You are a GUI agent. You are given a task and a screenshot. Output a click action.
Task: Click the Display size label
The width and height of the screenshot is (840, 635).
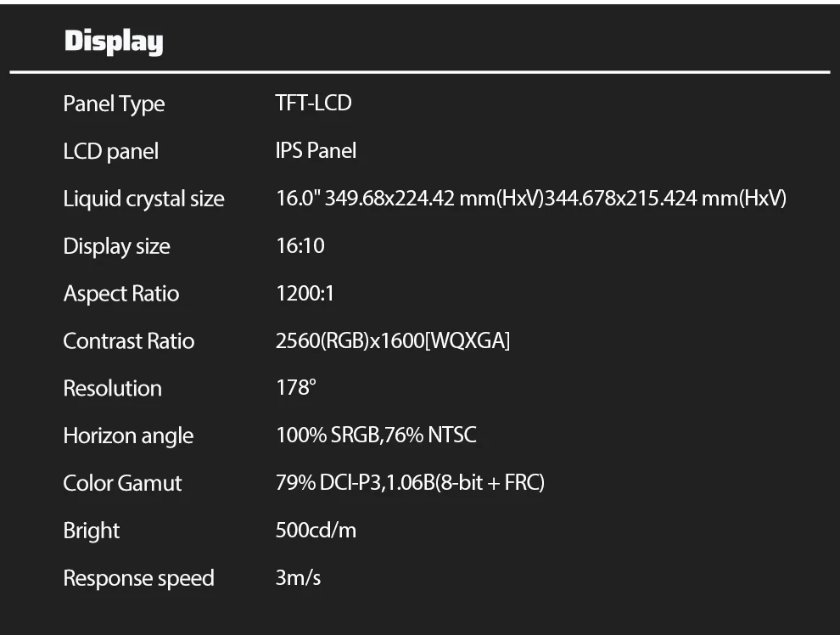point(116,246)
